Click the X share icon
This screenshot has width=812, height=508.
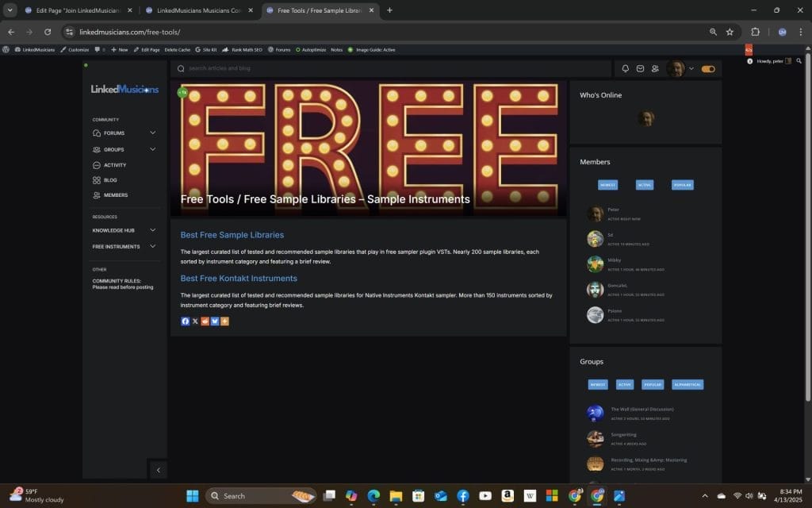(x=195, y=321)
